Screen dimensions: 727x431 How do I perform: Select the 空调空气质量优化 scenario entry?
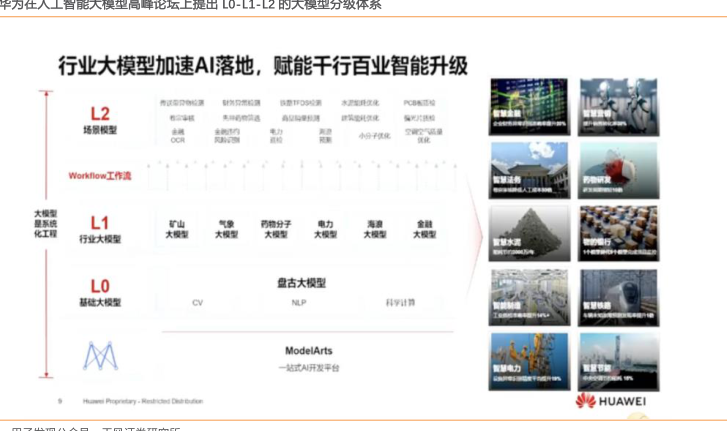[424, 136]
